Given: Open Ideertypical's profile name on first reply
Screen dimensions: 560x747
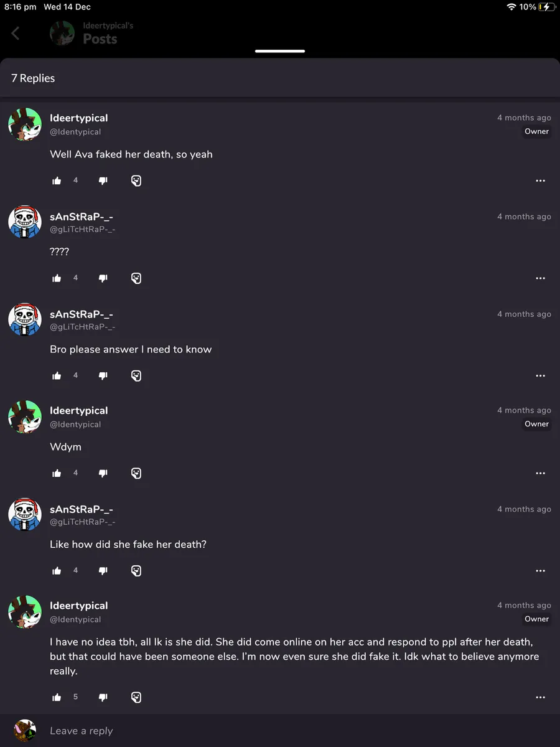Looking at the screenshot, I should pyautogui.click(x=79, y=118).
